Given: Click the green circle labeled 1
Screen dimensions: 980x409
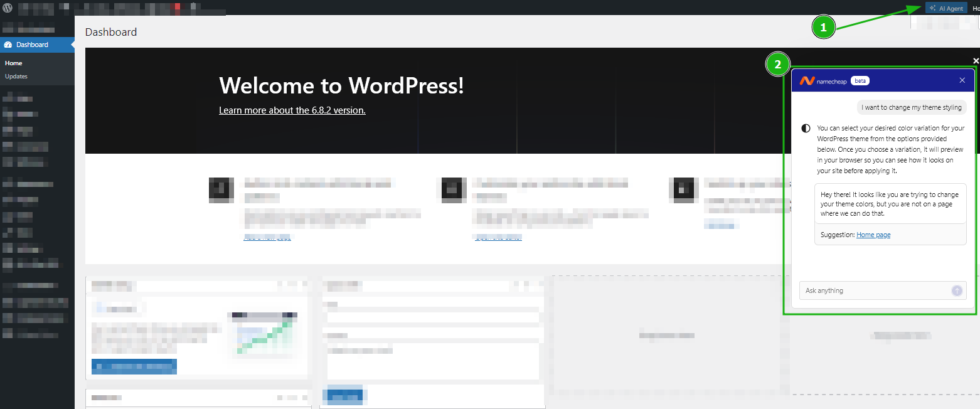Looking at the screenshot, I should point(823,27).
